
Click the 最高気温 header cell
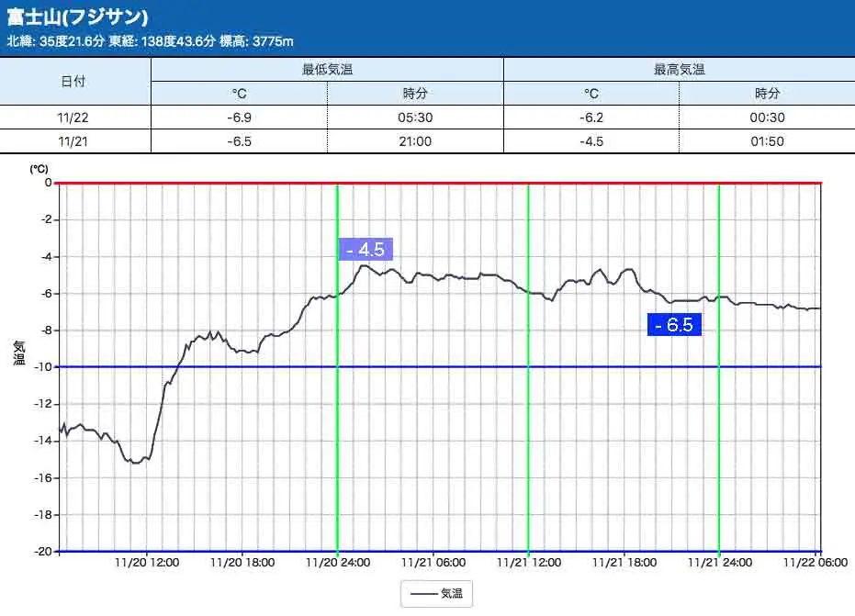pos(679,69)
